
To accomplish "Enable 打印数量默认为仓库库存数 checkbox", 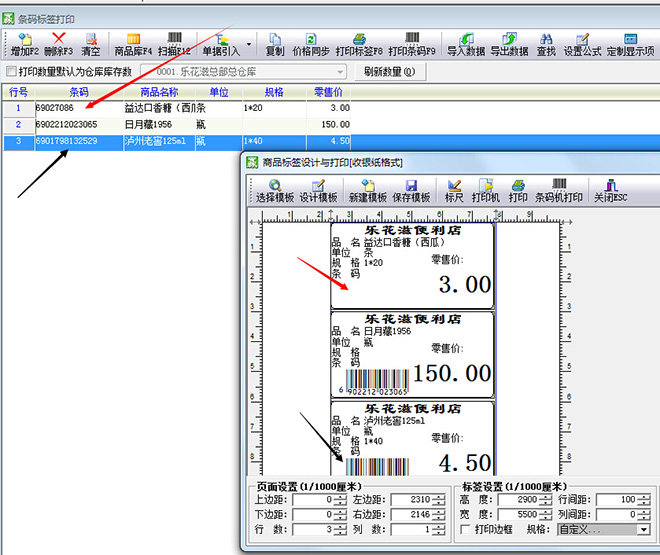I will [11, 72].
